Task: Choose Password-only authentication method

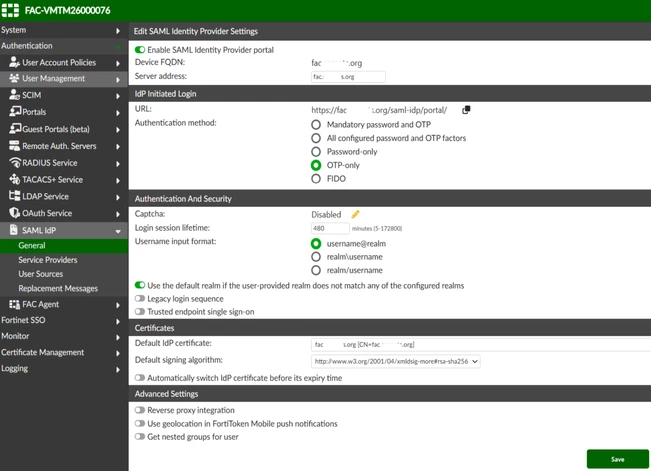Action: click(316, 152)
